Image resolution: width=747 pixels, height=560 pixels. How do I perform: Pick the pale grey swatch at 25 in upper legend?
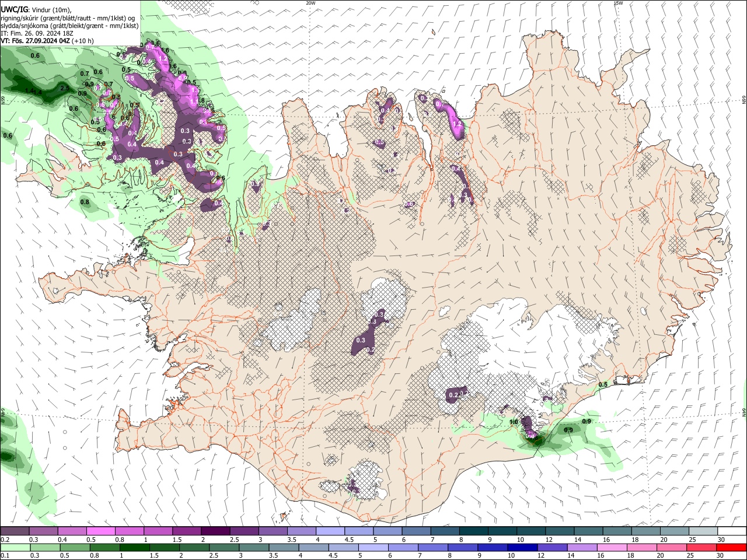click(703, 531)
